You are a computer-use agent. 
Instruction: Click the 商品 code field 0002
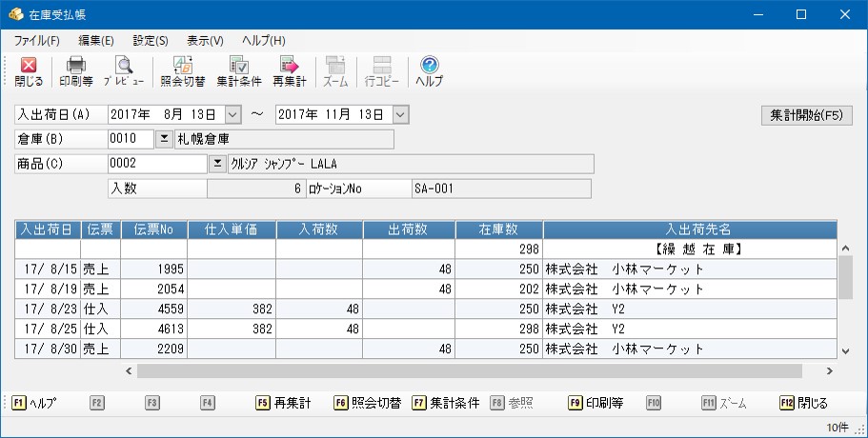tap(158, 164)
